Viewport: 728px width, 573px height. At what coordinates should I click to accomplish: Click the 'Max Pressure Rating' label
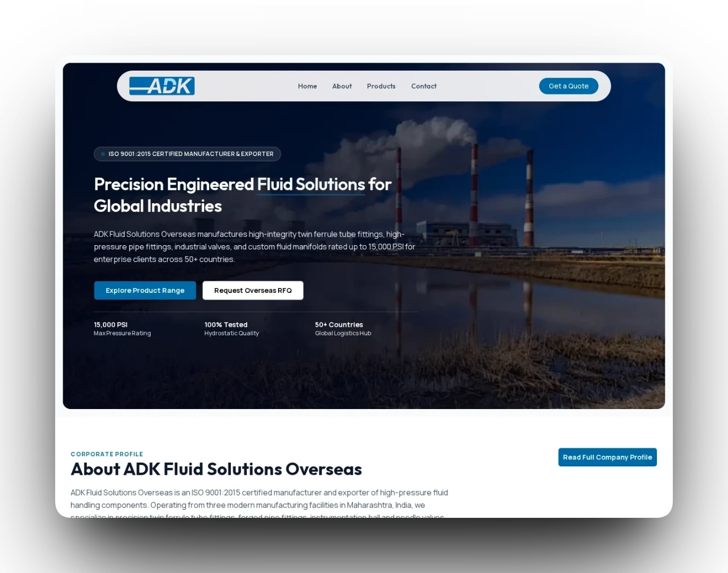point(122,333)
